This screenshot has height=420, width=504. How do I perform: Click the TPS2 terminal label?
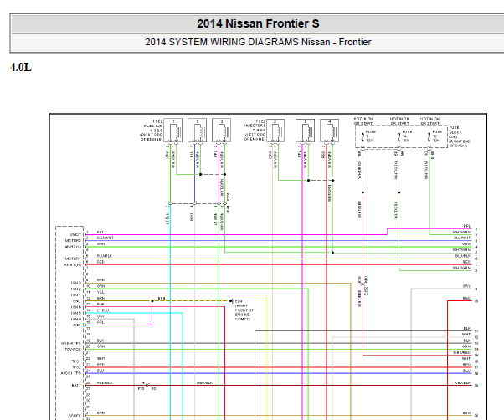coord(76,367)
